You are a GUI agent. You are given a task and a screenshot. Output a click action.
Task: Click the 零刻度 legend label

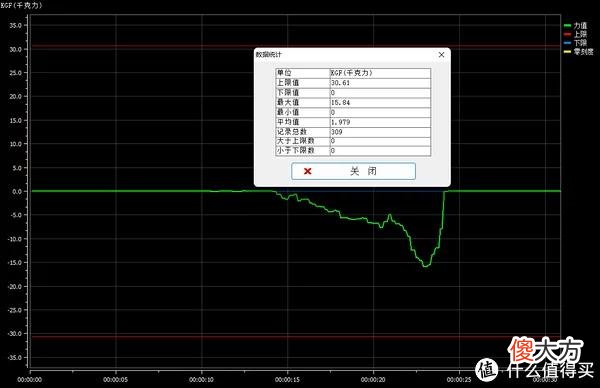pyautogui.click(x=584, y=52)
